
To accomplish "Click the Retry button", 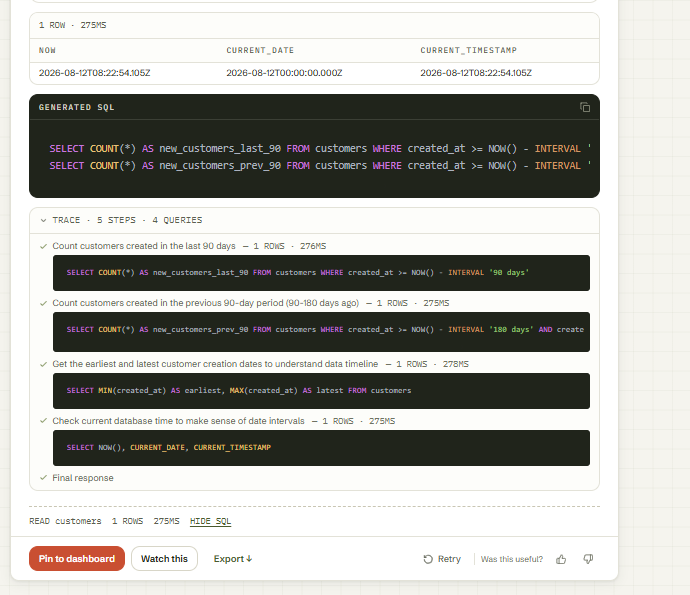I will [x=442, y=559].
